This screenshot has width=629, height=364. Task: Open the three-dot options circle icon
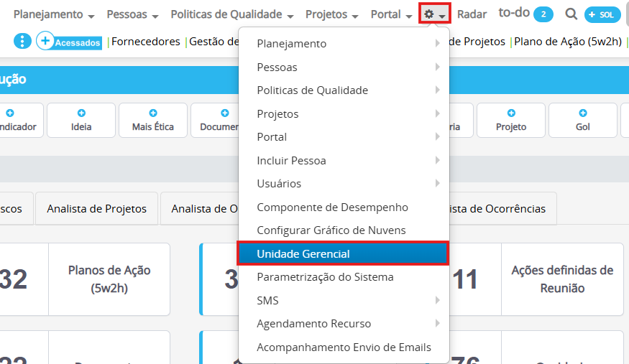click(22, 41)
